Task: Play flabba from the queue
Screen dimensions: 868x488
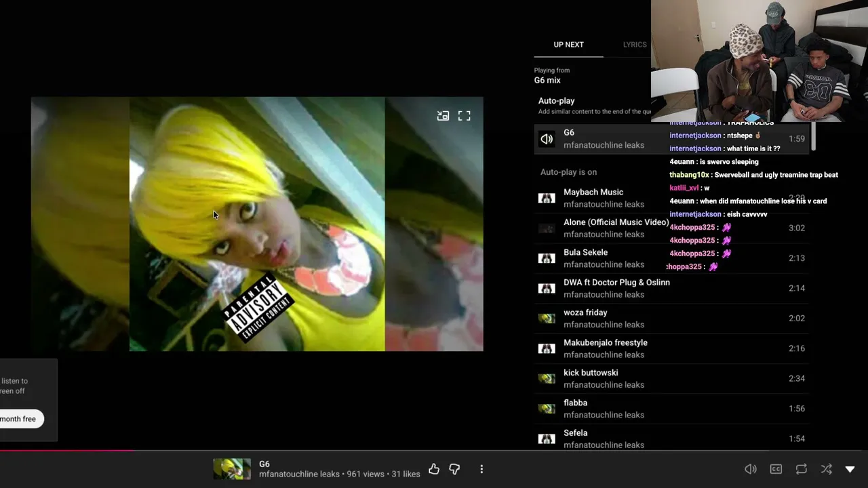Action: pos(575,403)
